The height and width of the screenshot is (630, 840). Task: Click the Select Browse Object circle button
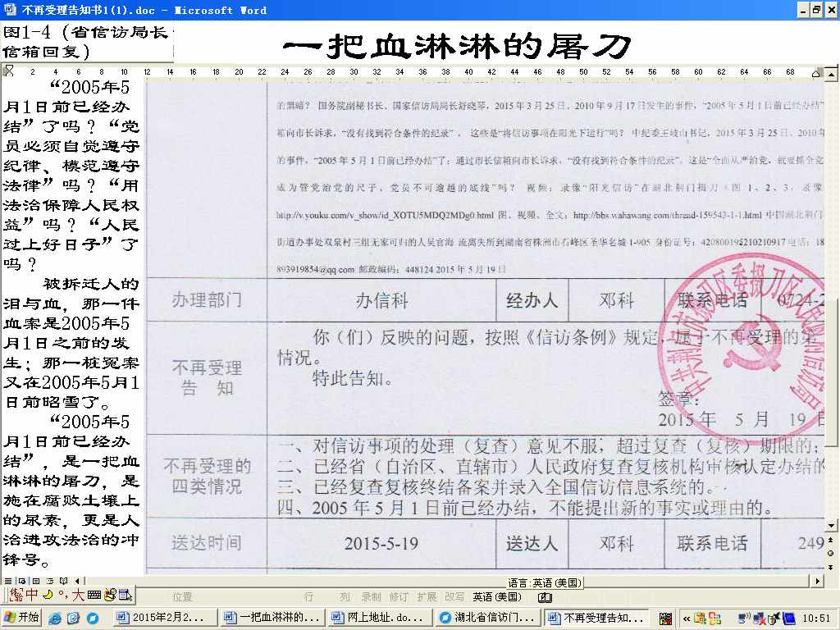click(x=830, y=551)
